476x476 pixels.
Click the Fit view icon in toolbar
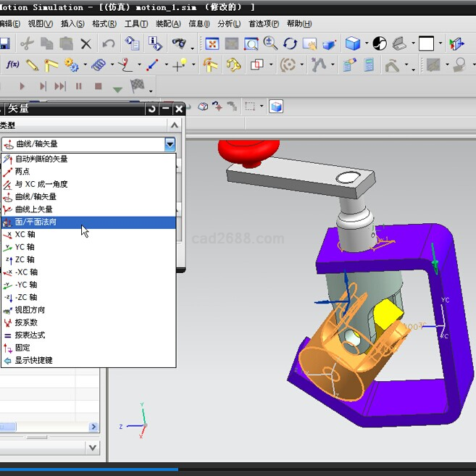(213, 44)
